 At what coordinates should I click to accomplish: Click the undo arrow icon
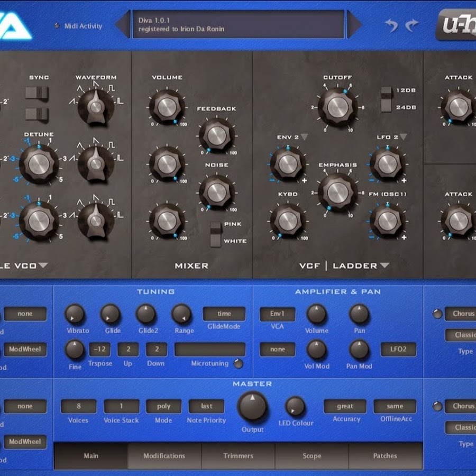point(391,25)
